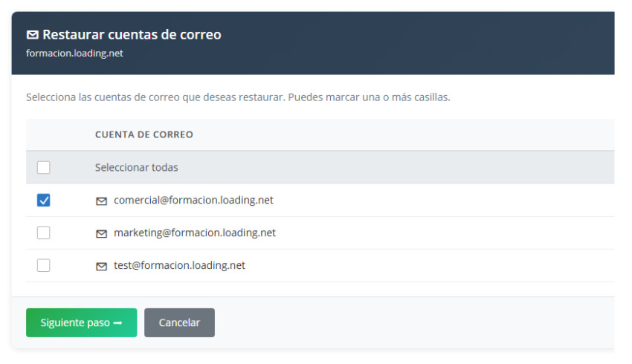Click the marketing@formacion.loading.net address text
Image resolution: width=632 pixels, height=364 pixels.
pos(195,233)
